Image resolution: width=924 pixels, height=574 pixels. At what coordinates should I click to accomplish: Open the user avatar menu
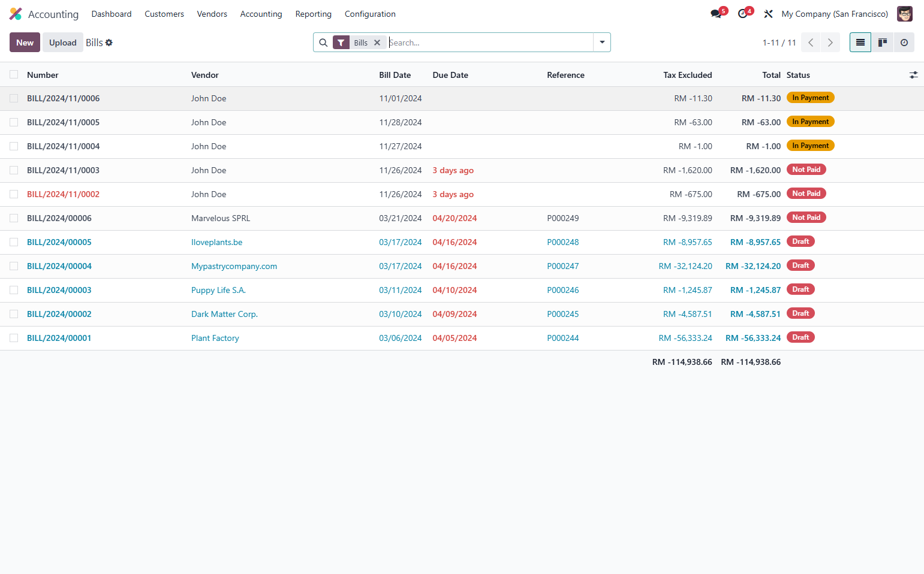click(904, 14)
